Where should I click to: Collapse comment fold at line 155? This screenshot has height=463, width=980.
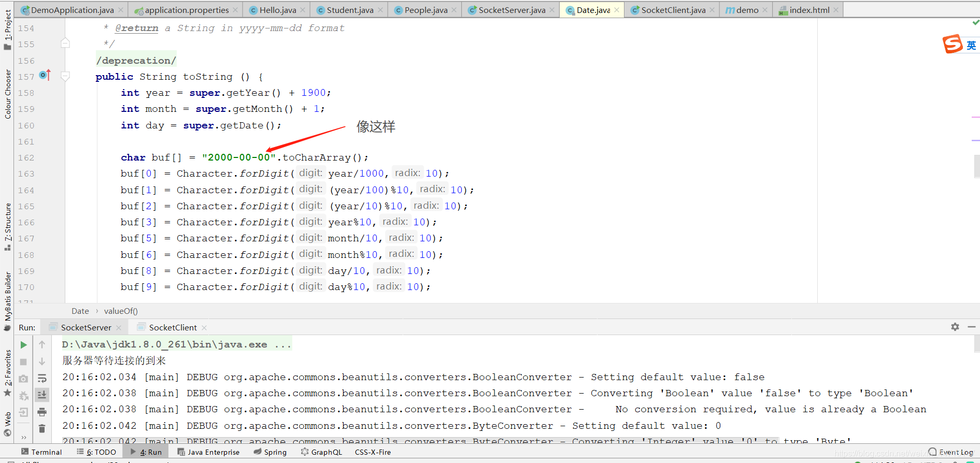click(65, 44)
